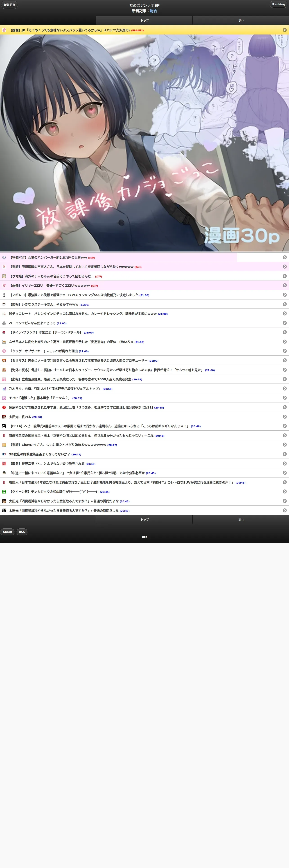Open the Ranking button
The image size is (289, 868).
(x=279, y=4)
